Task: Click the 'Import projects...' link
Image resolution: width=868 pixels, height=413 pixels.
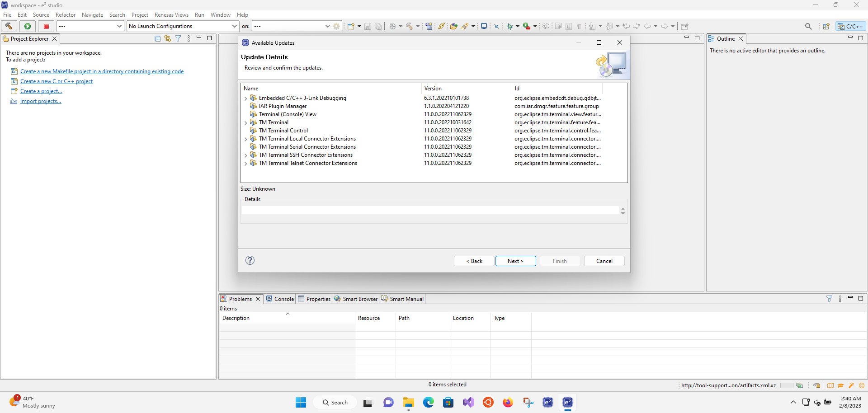Action: pyautogui.click(x=41, y=101)
